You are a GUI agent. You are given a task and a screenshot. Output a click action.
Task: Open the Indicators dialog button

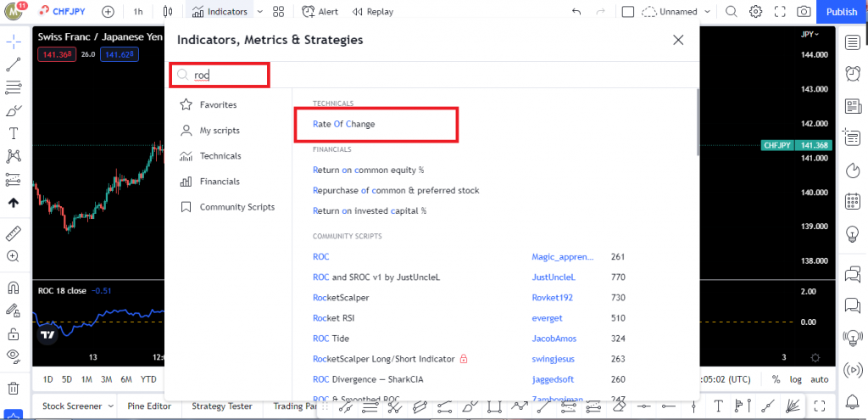[x=220, y=12]
